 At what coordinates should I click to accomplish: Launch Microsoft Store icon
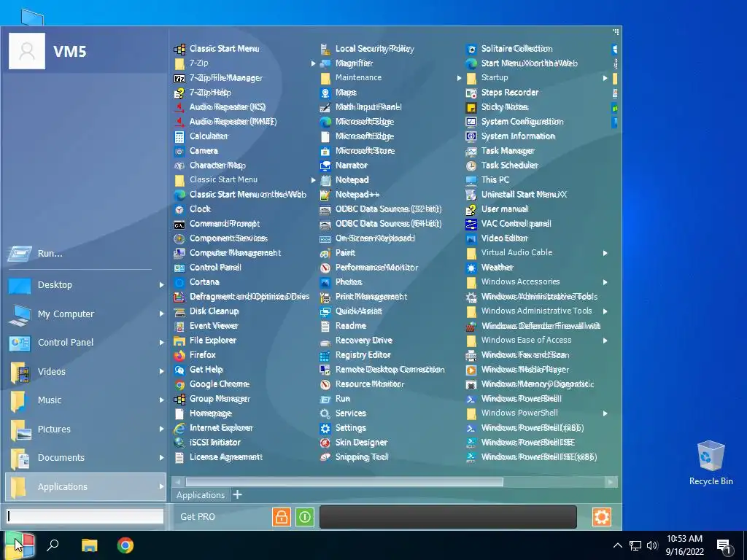(325, 152)
